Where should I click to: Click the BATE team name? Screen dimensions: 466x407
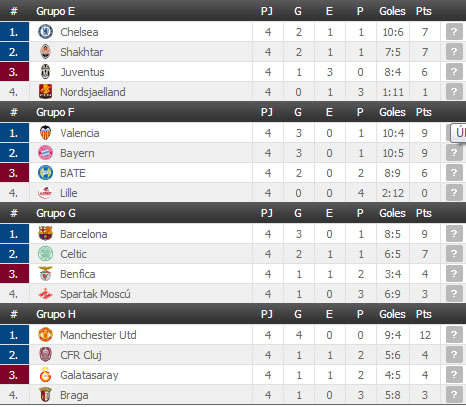pyautogui.click(x=73, y=173)
